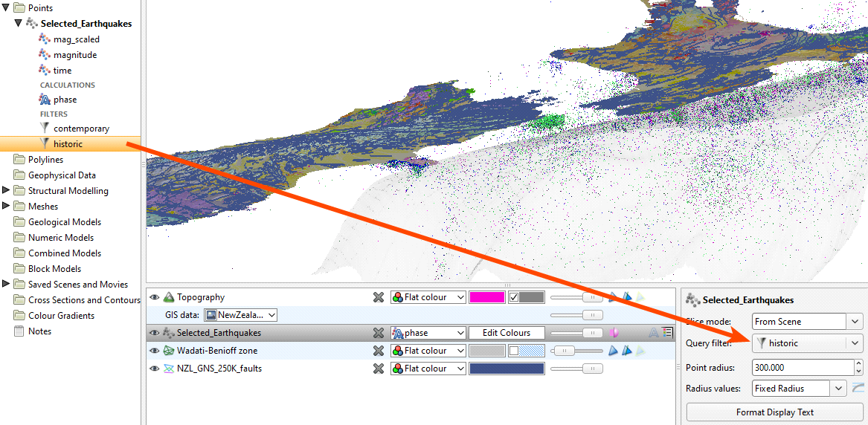Toggle edges display for Wadati-Benioff zone

pyautogui.click(x=640, y=351)
